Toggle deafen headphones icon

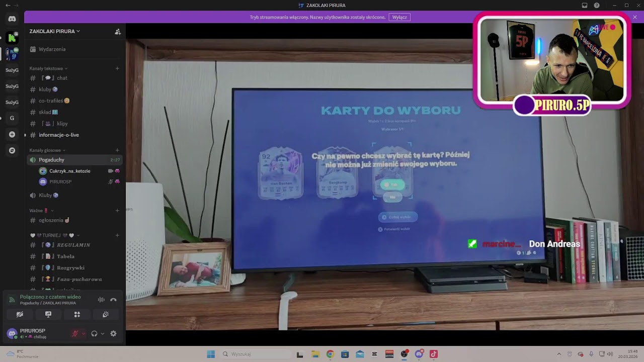click(94, 333)
